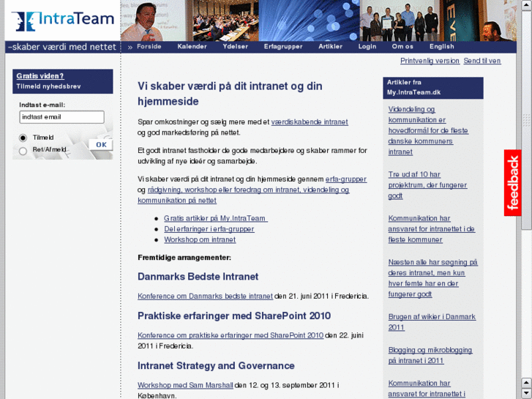Open article Tre ud af 10 har projektrum
The image size is (532, 399).
tap(427, 185)
